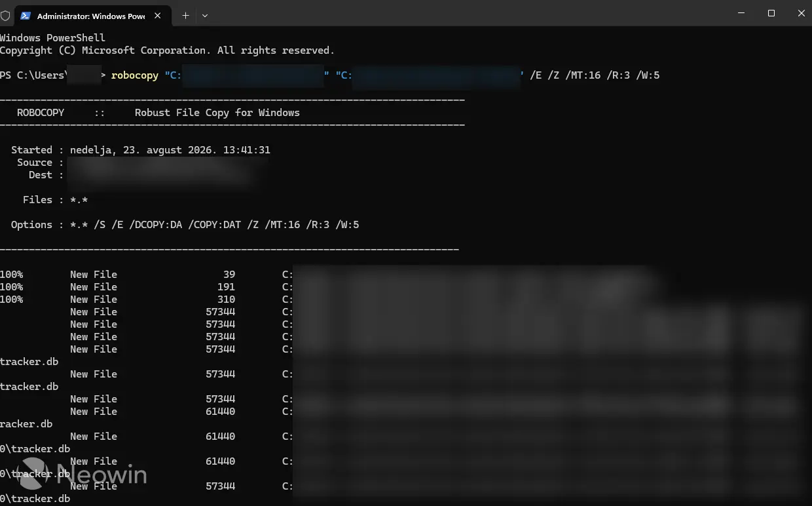This screenshot has height=506, width=812.
Task: Click 'Robust File Copy for Windows' text
Action: tap(217, 113)
